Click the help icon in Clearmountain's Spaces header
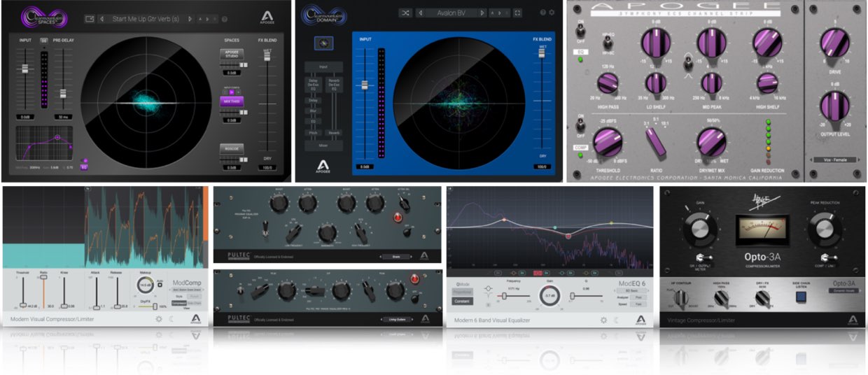This screenshot has height=375, width=868. [x=225, y=19]
